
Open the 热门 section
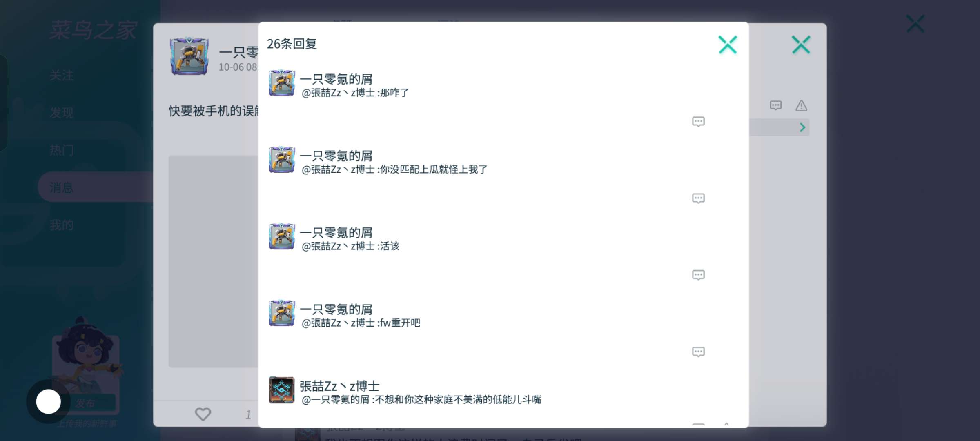[x=62, y=150]
